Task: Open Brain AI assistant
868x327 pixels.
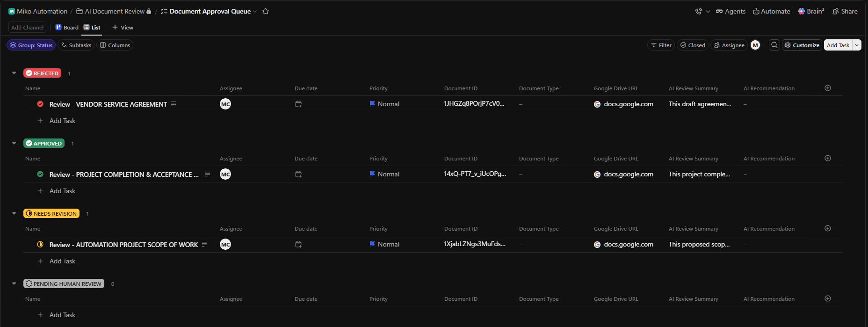Action: (x=811, y=11)
